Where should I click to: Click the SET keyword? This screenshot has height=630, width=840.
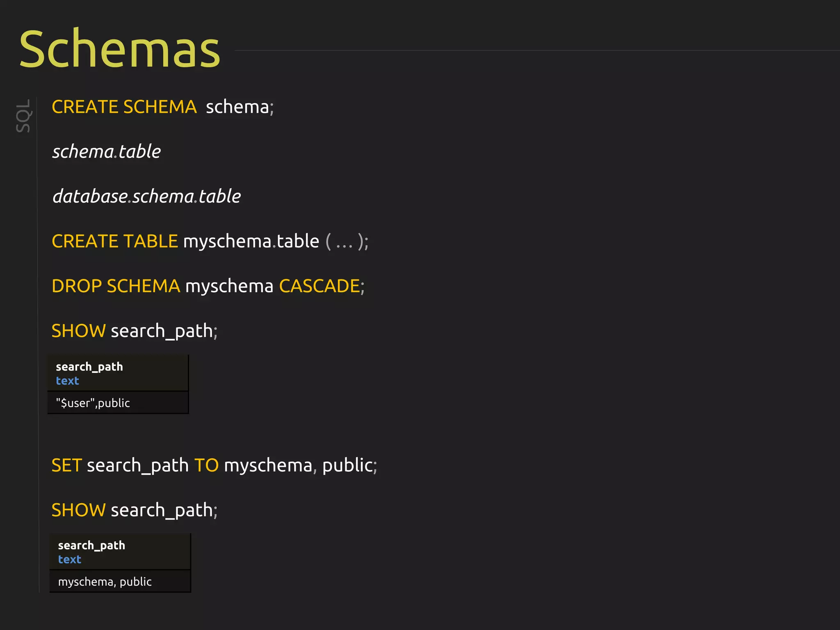tap(66, 466)
